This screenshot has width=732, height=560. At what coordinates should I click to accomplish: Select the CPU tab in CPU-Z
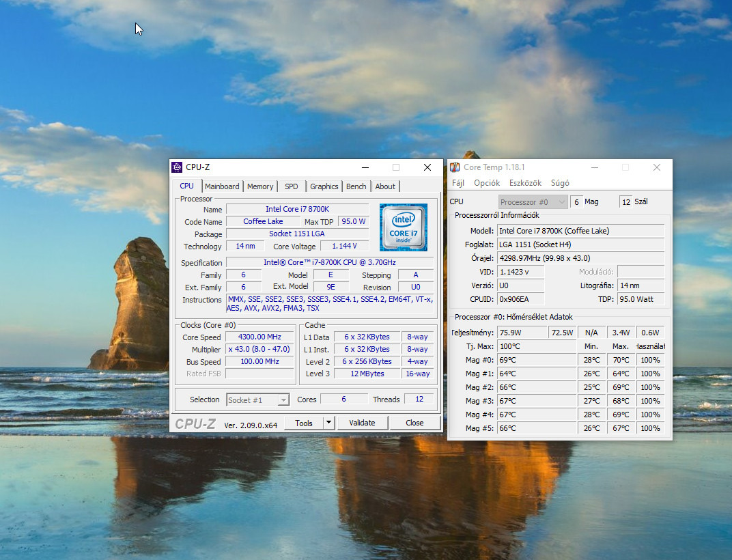[x=186, y=186]
